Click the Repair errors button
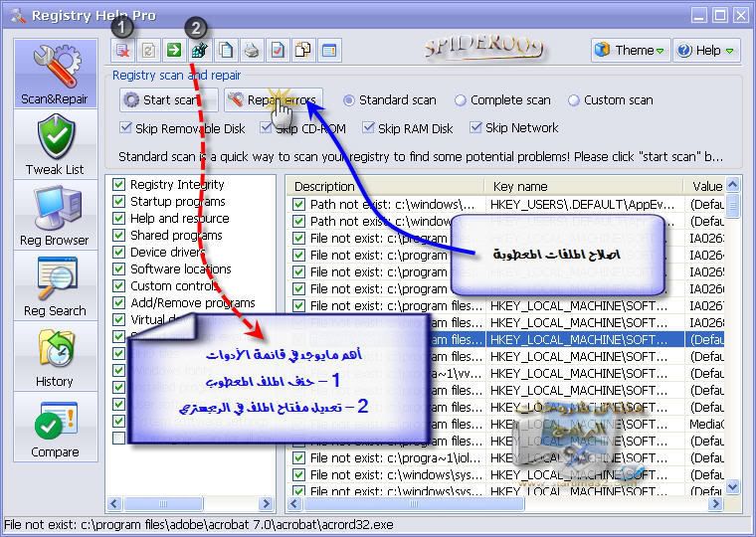This screenshot has width=756, height=537. tap(273, 100)
